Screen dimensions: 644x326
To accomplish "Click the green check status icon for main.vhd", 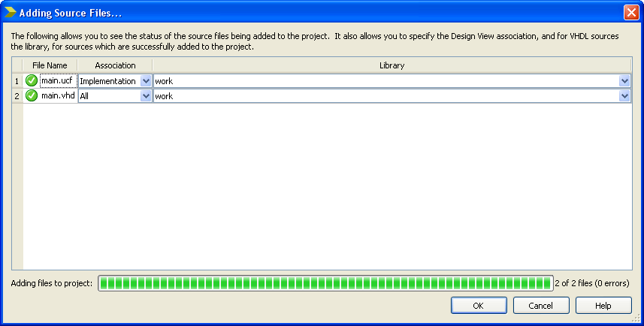I will click(32, 95).
